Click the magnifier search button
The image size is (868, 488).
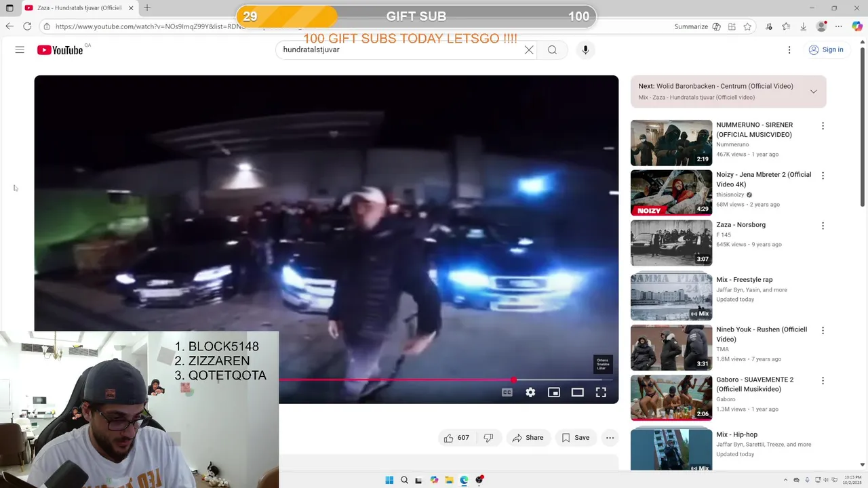pos(552,49)
